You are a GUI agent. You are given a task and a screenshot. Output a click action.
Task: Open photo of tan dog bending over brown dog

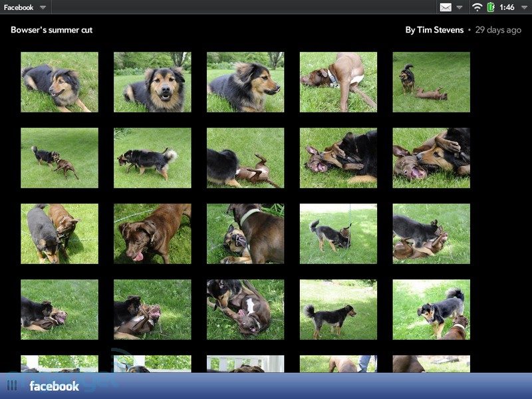pos(338,82)
